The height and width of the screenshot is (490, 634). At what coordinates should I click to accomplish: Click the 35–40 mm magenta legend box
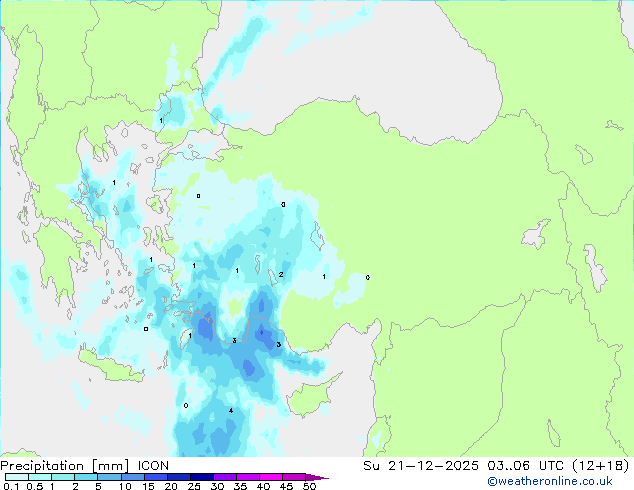click(247, 477)
